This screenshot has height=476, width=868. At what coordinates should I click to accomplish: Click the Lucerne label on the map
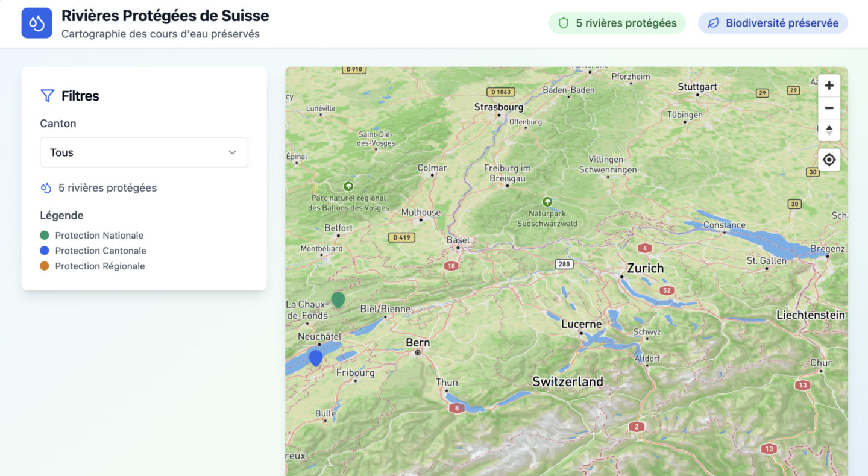(x=582, y=324)
